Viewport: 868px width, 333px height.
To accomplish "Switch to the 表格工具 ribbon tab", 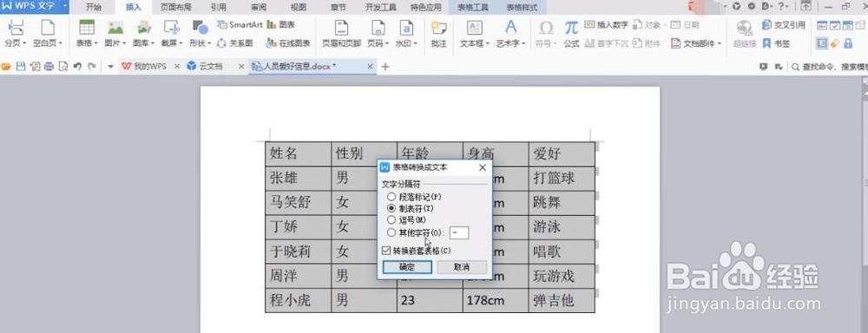I will [x=472, y=7].
